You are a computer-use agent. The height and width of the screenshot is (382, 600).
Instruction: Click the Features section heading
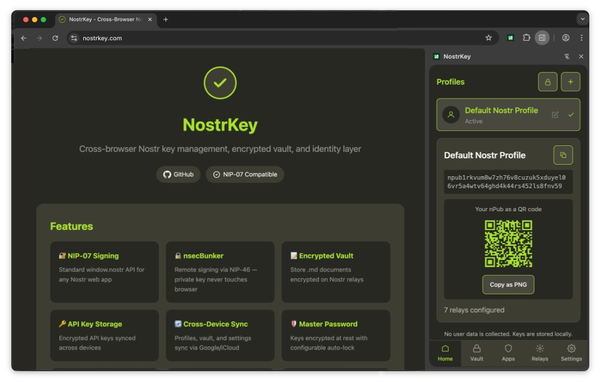pos(72,226)
